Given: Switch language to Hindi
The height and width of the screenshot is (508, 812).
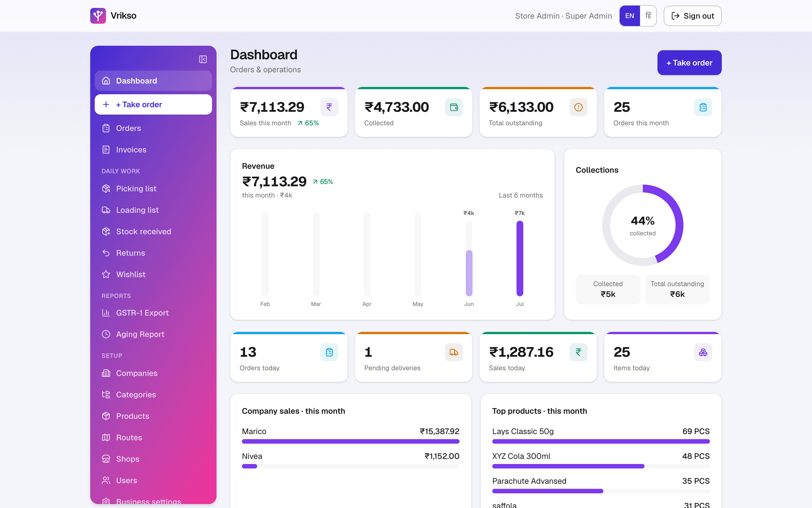Looking at the screenshot, I should coord(648,16).
